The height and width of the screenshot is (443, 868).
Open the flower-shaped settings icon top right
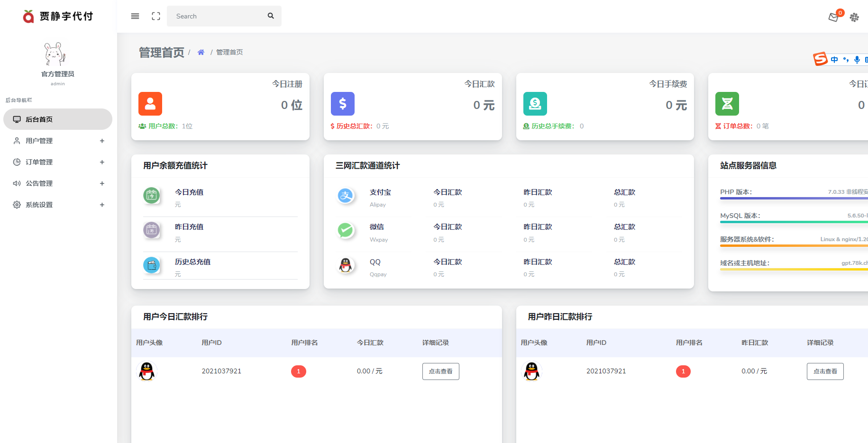coord(854,18)
